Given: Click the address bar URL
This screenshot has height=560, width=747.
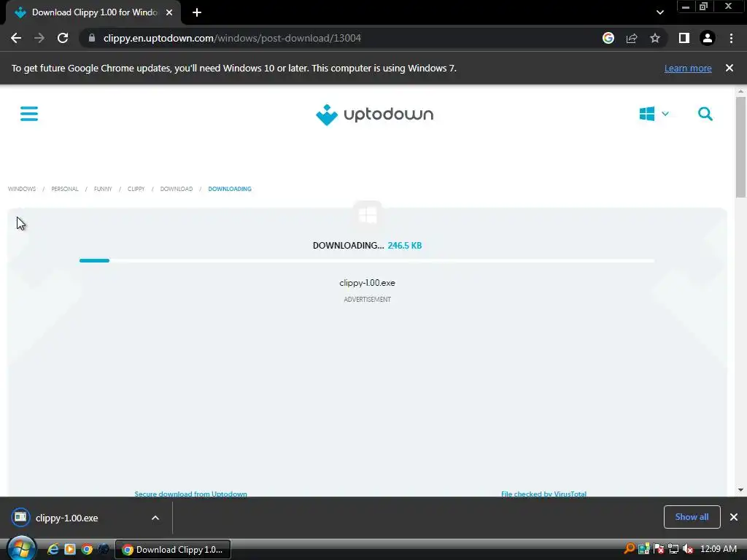Looking at the screenshot, I should (232, 38).
